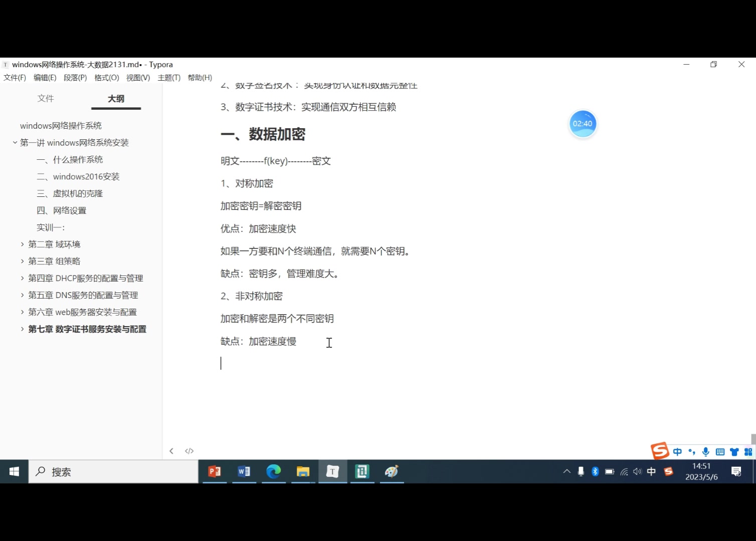Click the line 优点：加密速度快

[x=259, y=228]
